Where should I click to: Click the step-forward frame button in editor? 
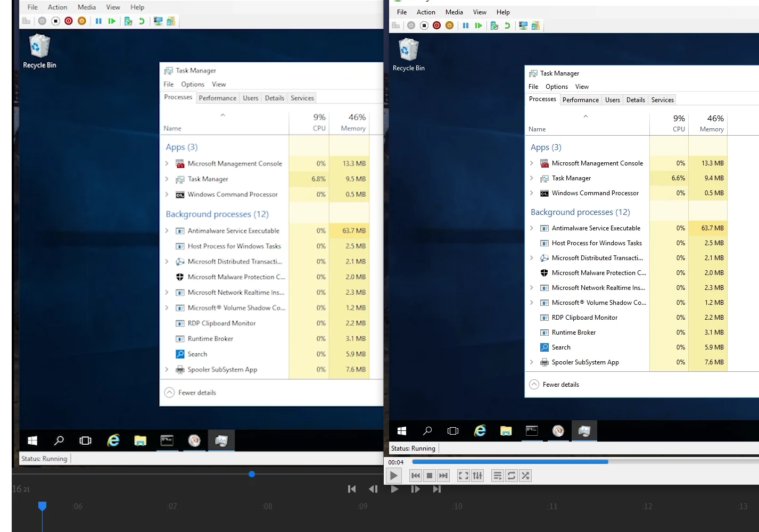tap(416, 489)
